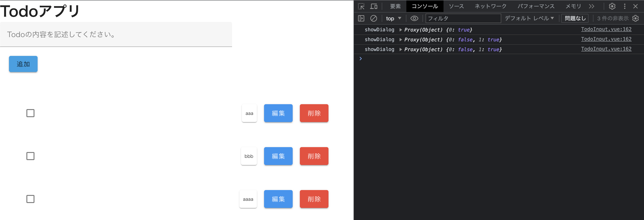Check the checkbox next to the aaaa todo

click(30, 199)
